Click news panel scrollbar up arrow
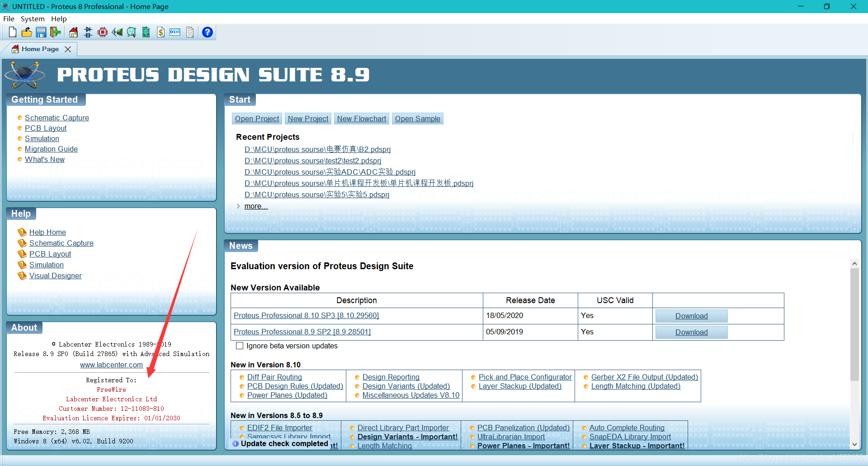The width and height of the screenshot is (868, 466). 854,263
